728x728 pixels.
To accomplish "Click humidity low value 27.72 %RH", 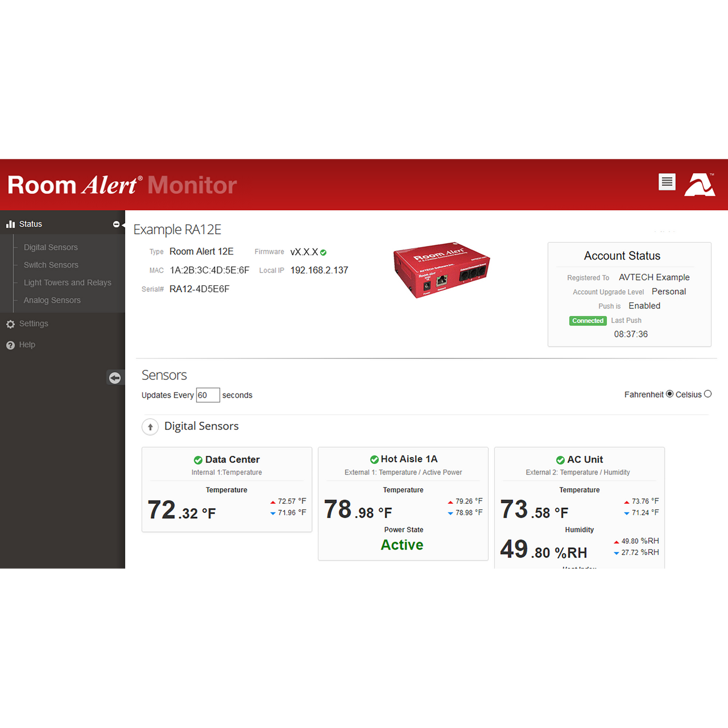I will 640,553.
